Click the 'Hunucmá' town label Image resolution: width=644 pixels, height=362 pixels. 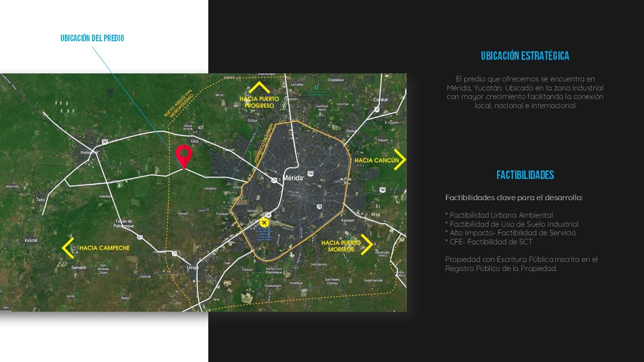(89, 151)
